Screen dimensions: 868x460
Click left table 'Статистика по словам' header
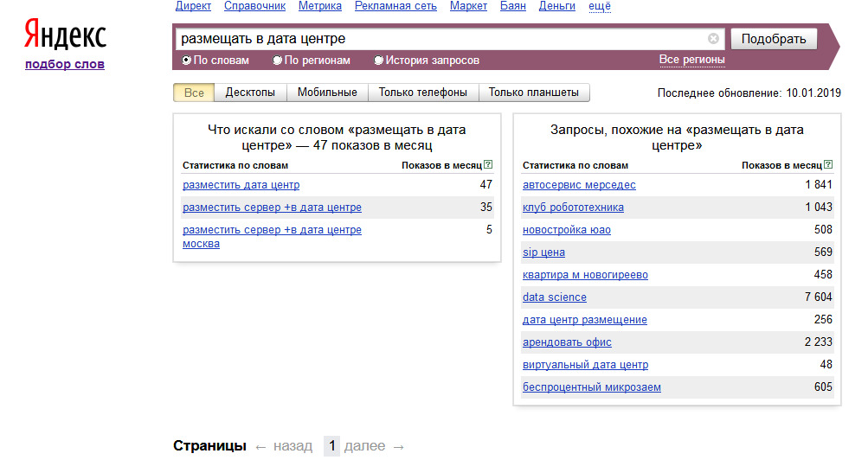click(x=235, y=165)
